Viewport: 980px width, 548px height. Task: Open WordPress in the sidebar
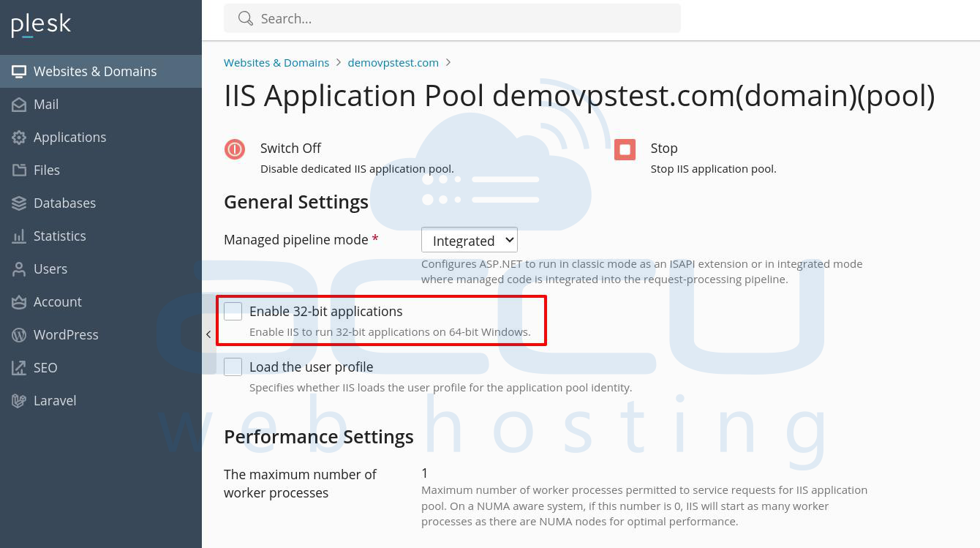101,335
